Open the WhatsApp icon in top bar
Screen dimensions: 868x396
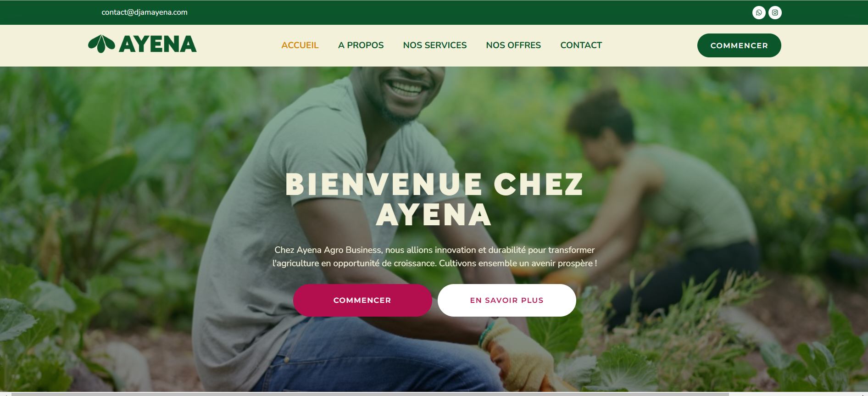pos(759,12)
